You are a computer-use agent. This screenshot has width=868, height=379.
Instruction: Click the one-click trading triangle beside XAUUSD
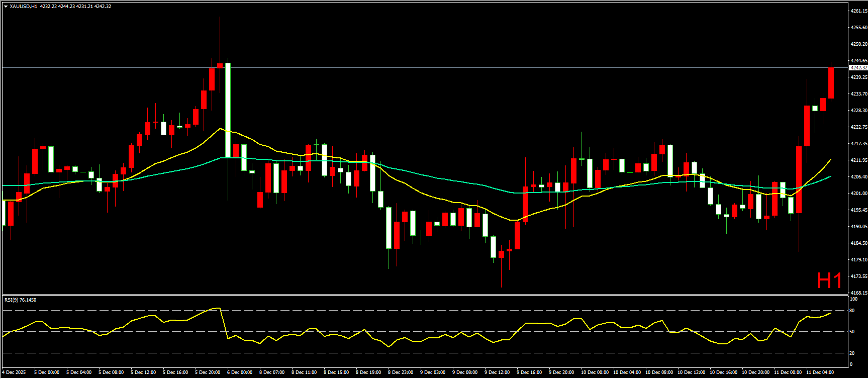(6, 7)
